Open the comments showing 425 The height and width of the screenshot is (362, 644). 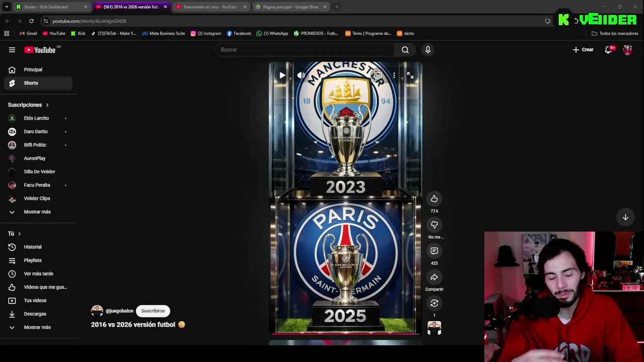pos(434,251)
